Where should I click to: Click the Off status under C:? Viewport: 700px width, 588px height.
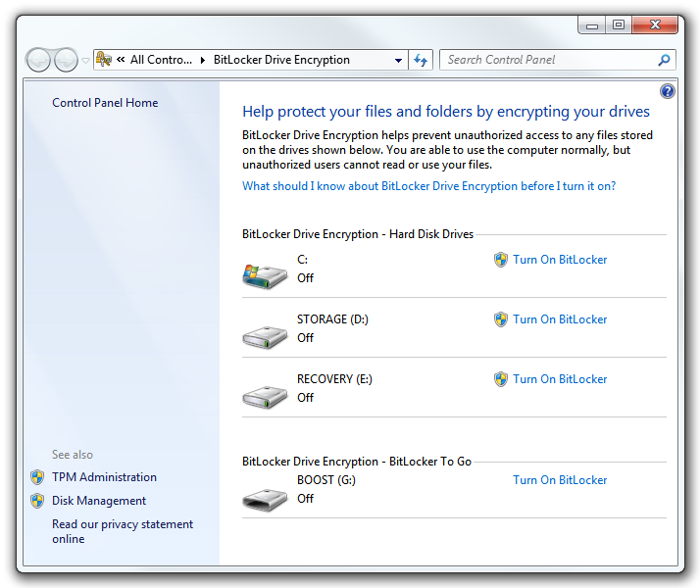pyautogui.click(x=305, y=278)
